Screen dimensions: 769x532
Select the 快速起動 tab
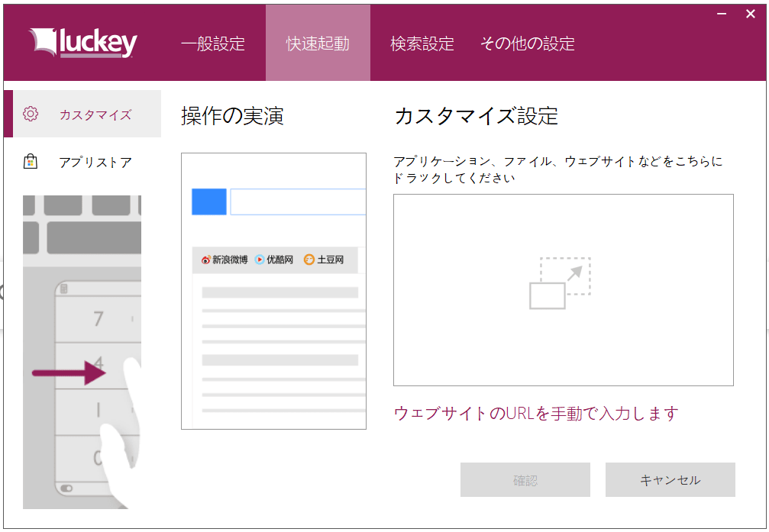pos(318,44)
